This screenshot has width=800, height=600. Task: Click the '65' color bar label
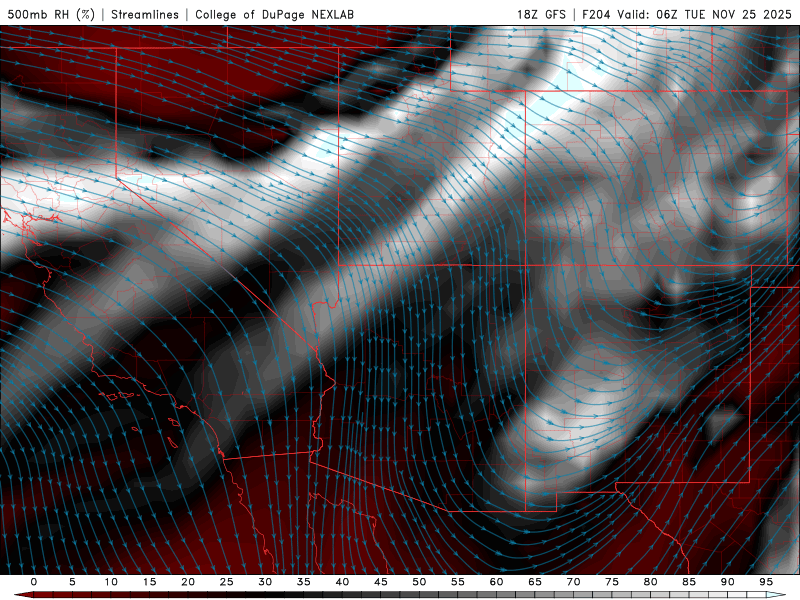pyautogui.click(x=535, y=582)
